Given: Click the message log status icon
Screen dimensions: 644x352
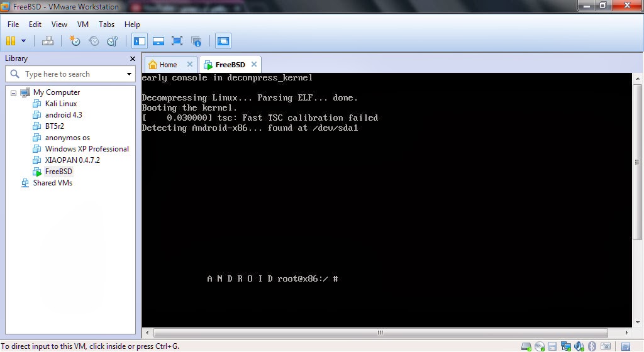Looking at the screenshot, I should point(626,347).
